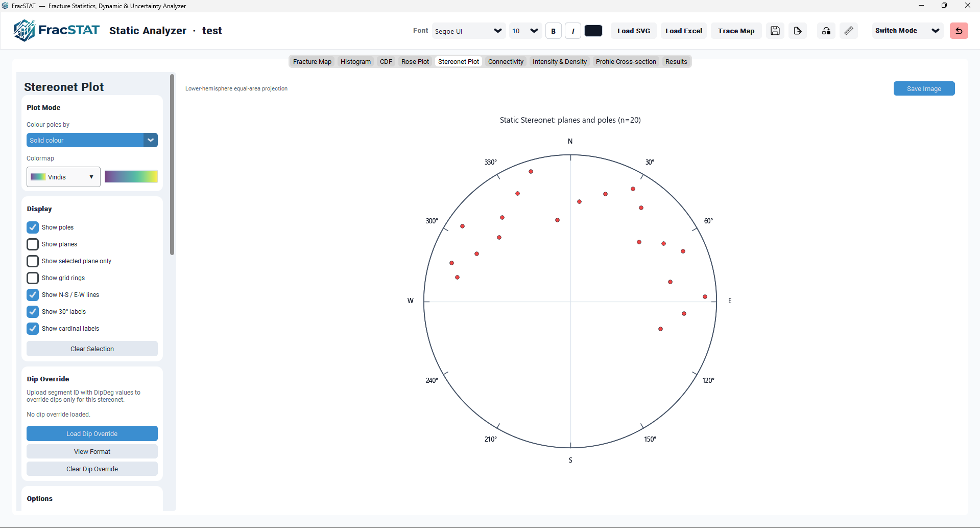Screen dimensions: 980x528
Task: Click the red undo back arrow button
Action: 959,31
